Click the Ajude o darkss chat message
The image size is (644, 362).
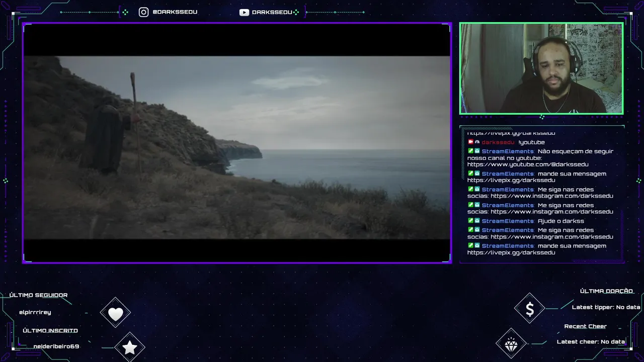(x=561, y=221)
